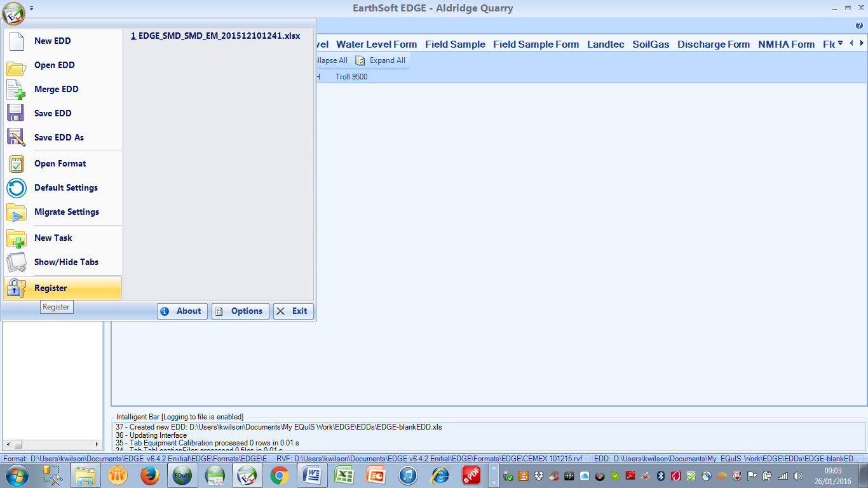868x488 pixels.
Task: Select log line 36 Updating Interface
Action: [x=151, y=435]
